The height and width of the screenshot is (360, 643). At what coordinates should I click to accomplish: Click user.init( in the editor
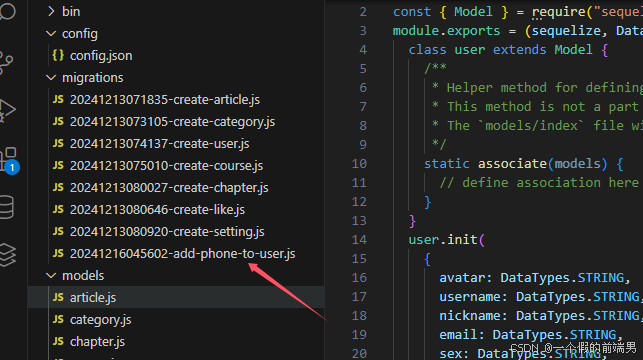pyautogui.click(x=447, y=239)
